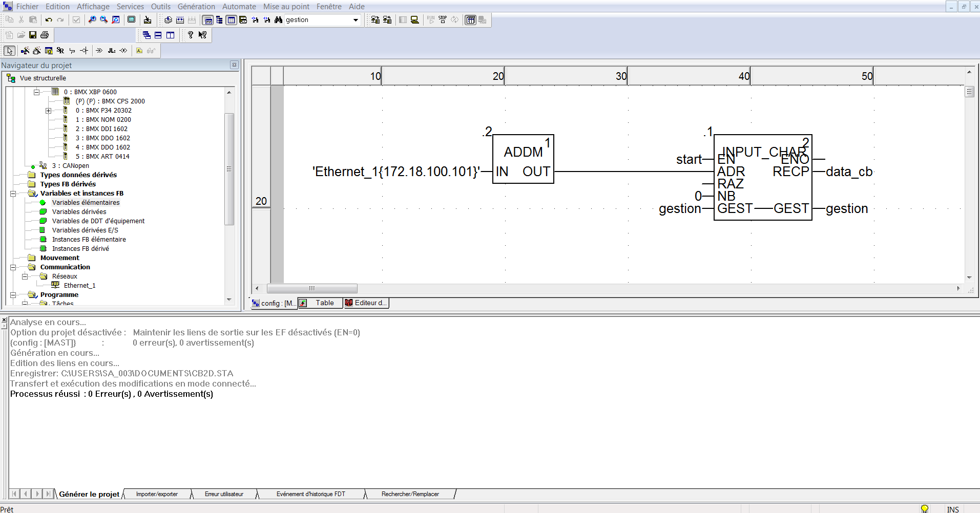Open the 'gestion' search dropdown
This screenshot has width=980, height=513.
(x=356, y=20)
